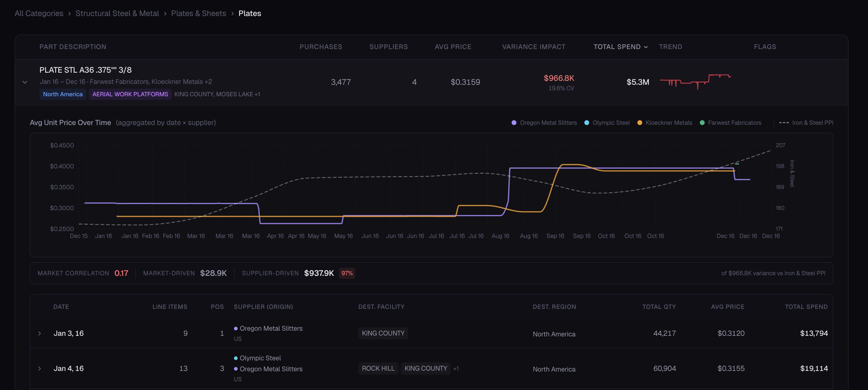Click the 97% supplier-driven variance badge
This screenshot has width=868, height=390.
click(347, 273)
